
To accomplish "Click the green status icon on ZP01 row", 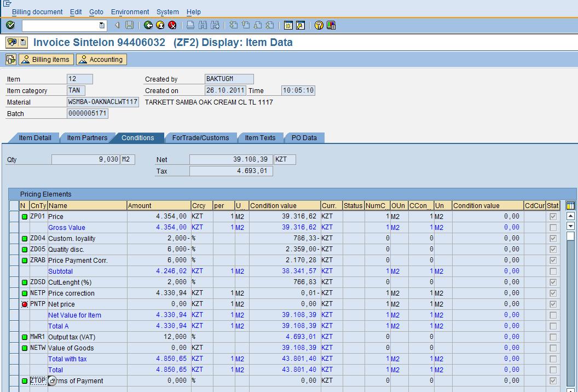I will pyautogui.click(x=25, y=217).
